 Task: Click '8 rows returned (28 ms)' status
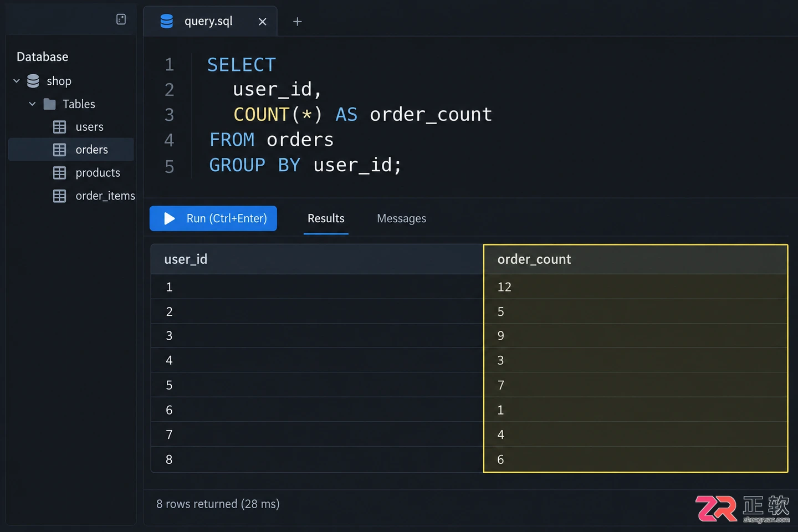tap(218, 504)
